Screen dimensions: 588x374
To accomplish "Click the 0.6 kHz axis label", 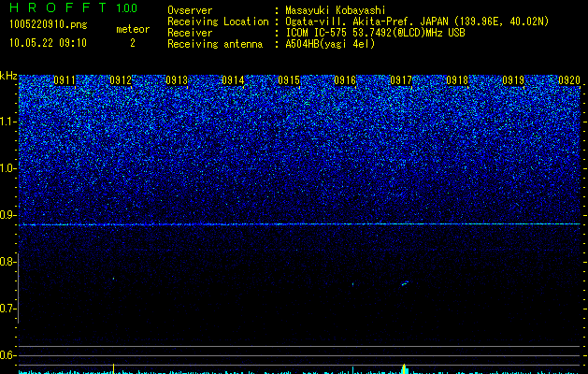I will coord(7,355).
